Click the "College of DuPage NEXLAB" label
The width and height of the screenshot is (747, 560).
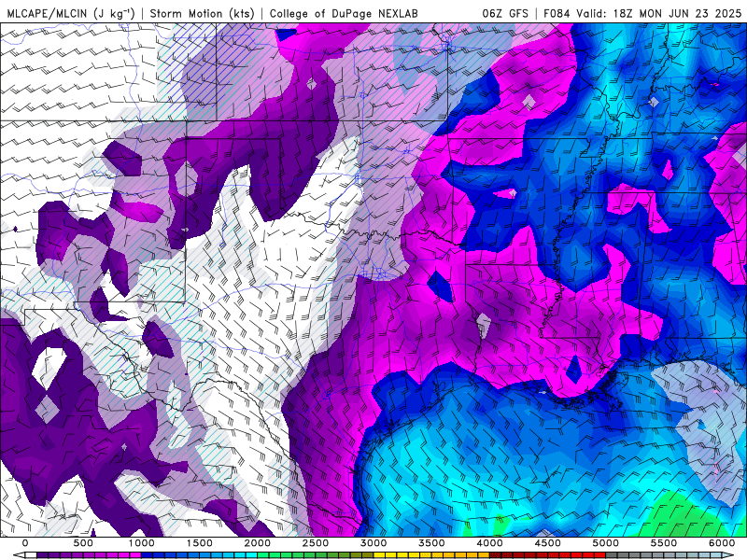(344, 13)
